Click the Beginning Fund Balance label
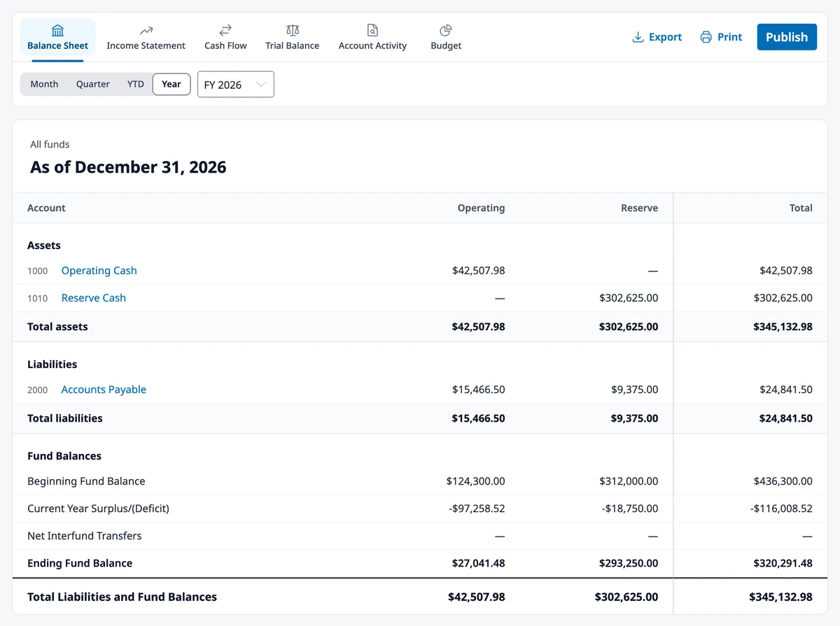Screen dimensions: 840x626 86,481
